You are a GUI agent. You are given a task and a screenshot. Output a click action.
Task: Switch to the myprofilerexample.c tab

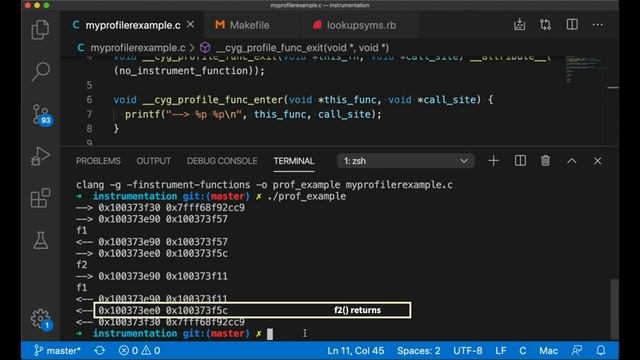(133, 25)
